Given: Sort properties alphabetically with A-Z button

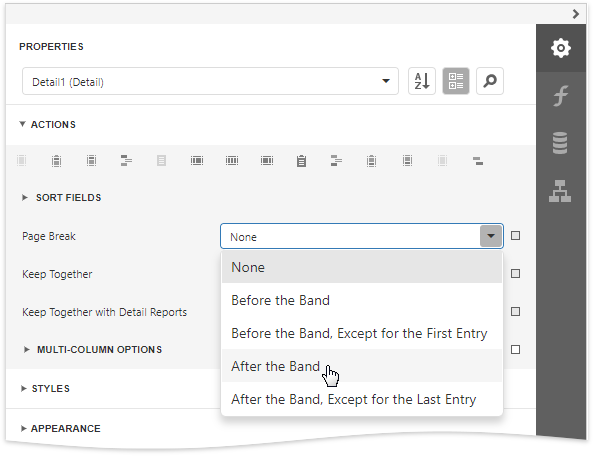Looking at the screenshot, I should point(422,81).
